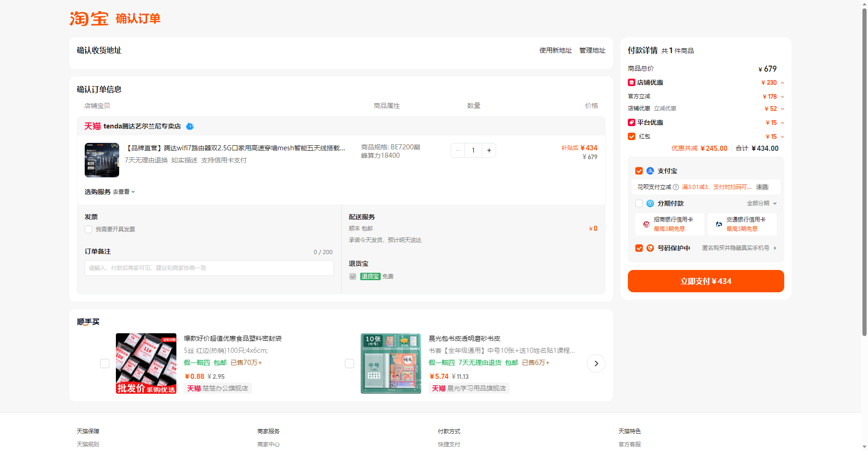Click the page vertical scrollbar

[864, 172]
